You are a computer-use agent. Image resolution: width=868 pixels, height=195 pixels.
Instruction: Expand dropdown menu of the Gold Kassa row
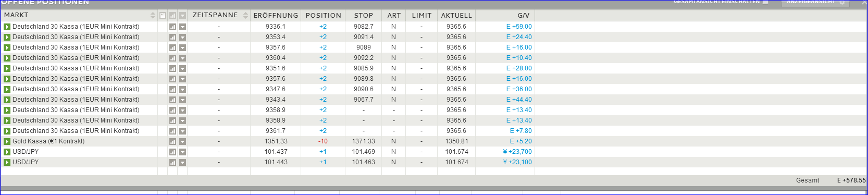[x=182, y=141]
